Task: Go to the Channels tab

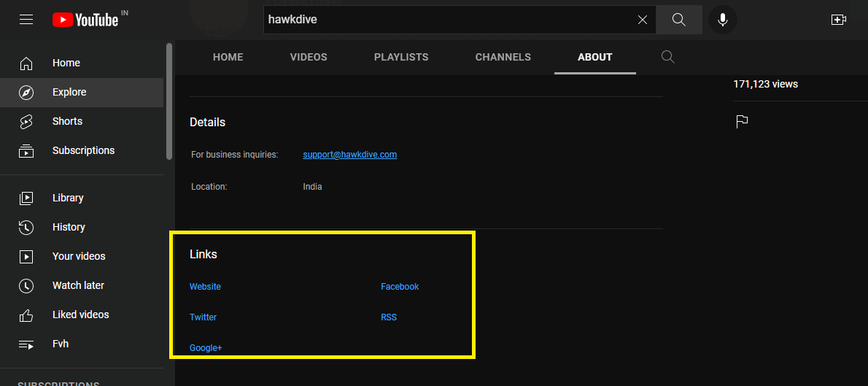Action: tap(503, 57)
